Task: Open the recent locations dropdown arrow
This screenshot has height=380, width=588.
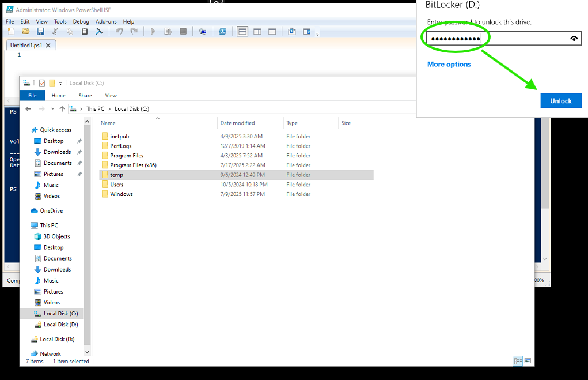Action: (52, 109)
